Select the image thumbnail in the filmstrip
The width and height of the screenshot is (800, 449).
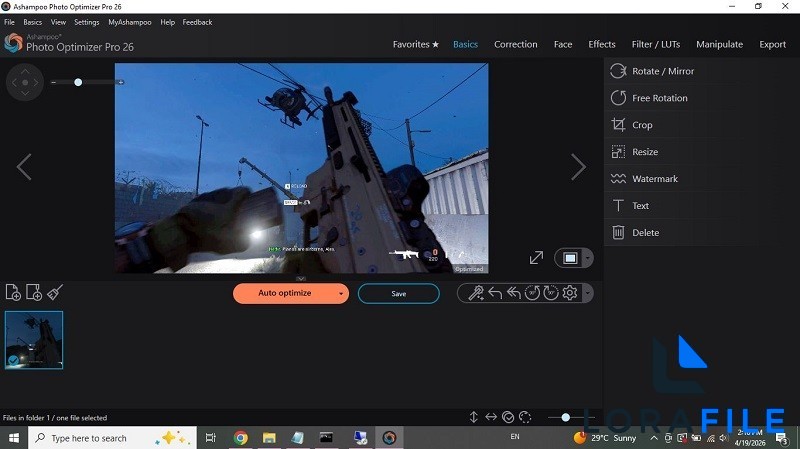pyautogui.click(x=34, y=340)
